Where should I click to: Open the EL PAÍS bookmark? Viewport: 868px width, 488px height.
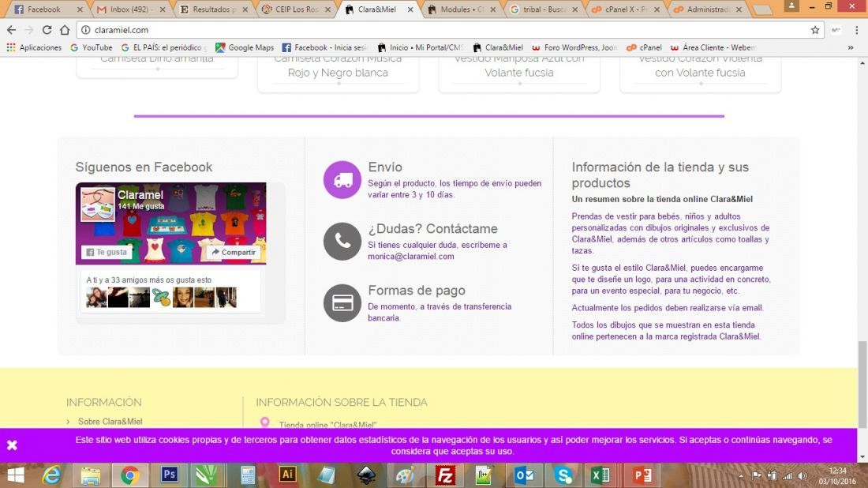pos(164,47)
